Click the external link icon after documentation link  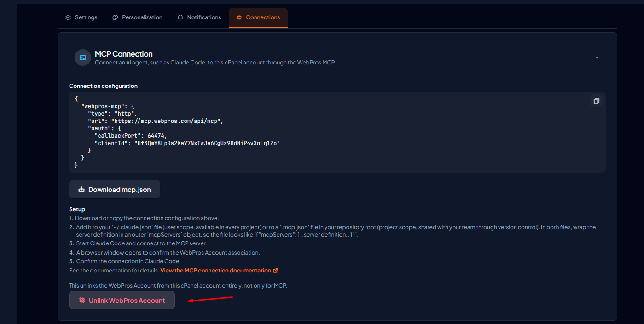click(x=275, y=271)
